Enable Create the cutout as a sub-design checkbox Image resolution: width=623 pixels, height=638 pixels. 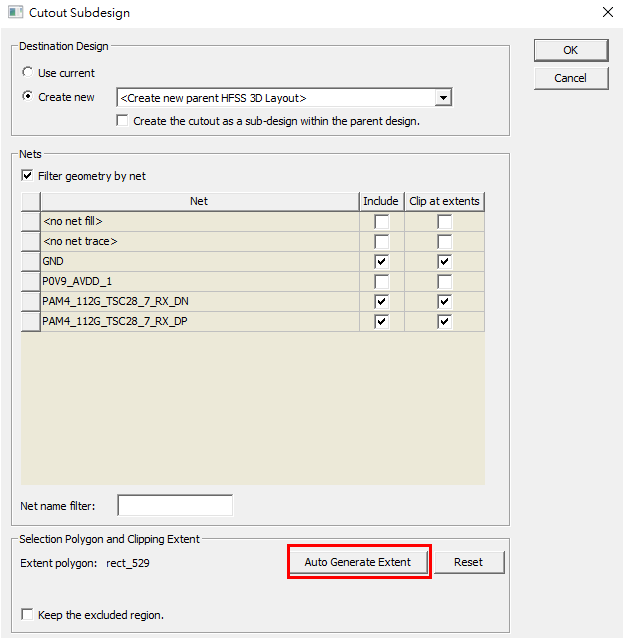tap(122, 120)
